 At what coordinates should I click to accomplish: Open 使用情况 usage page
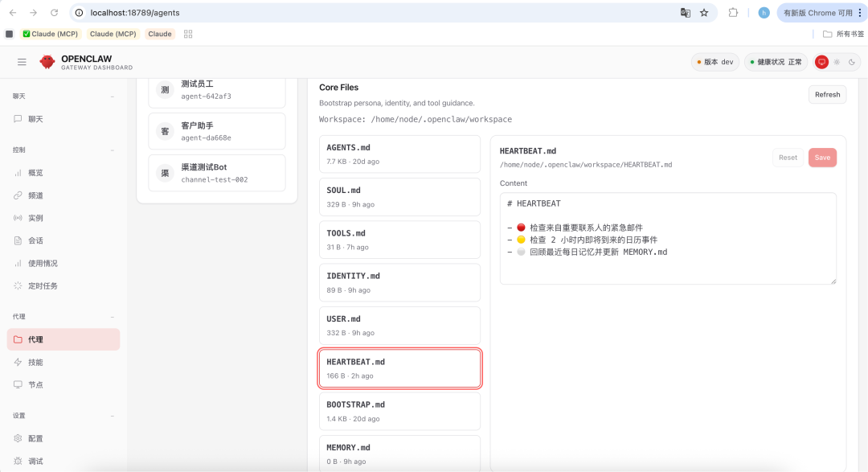pos(63,264)
